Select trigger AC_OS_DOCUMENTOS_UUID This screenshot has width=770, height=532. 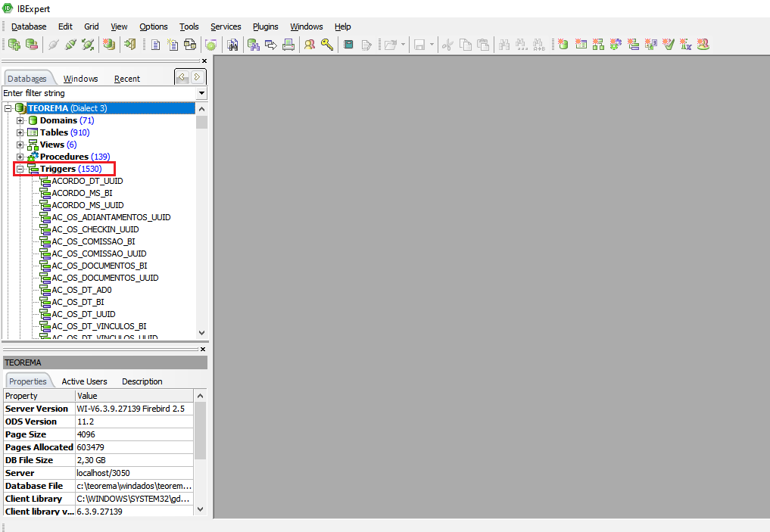click(105, 278)
